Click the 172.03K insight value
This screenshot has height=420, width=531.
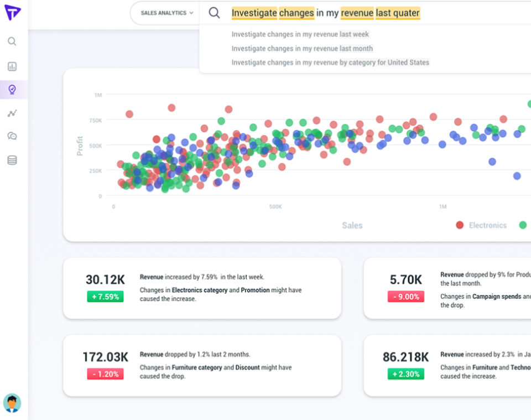pos(105,357)
